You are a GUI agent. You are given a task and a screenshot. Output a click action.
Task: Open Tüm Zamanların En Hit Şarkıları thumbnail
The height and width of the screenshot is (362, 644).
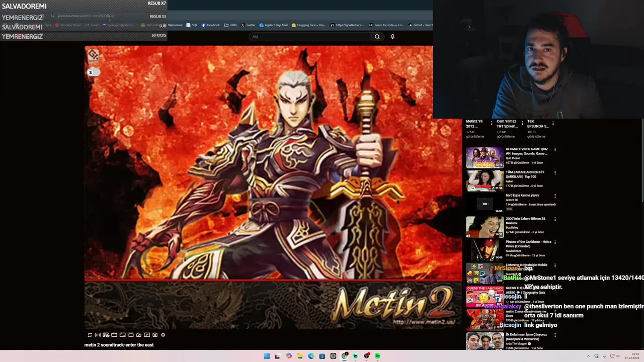click(485, 180)
